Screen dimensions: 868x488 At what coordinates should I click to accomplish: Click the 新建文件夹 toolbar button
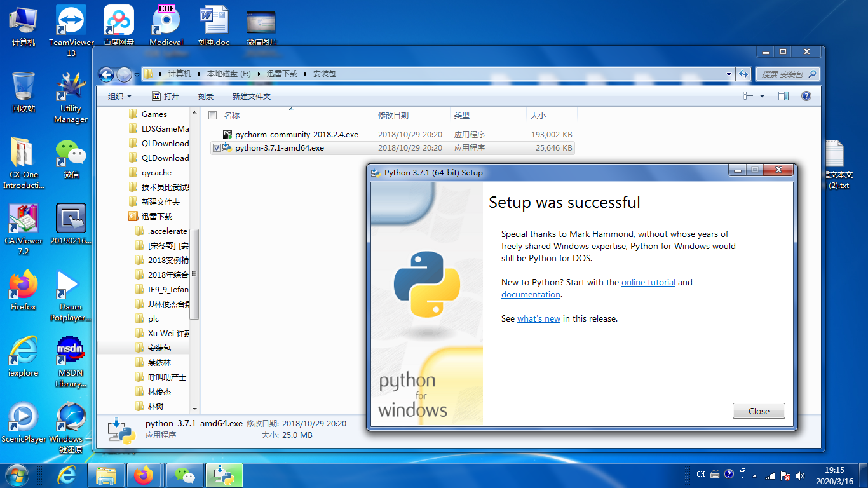[x=251, y=96]
